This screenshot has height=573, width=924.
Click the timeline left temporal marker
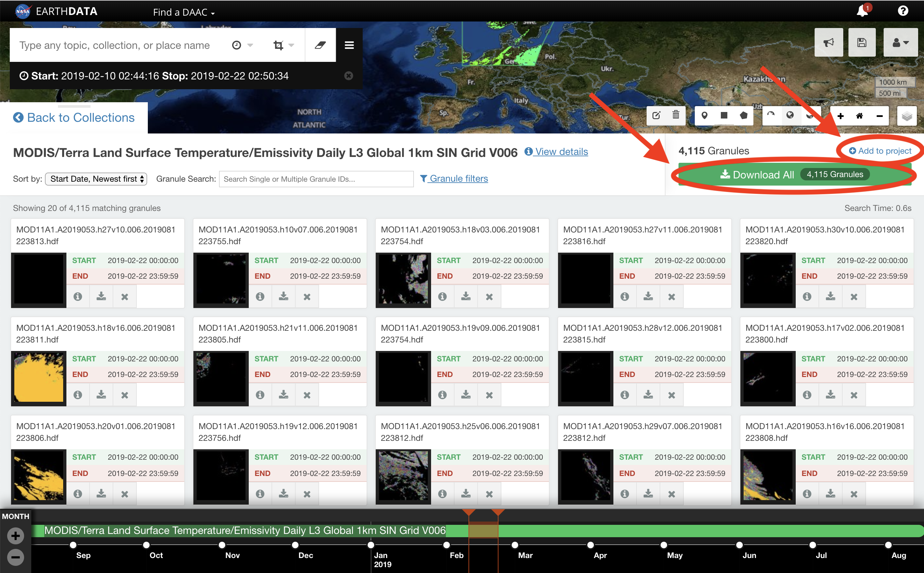(469, 512)
